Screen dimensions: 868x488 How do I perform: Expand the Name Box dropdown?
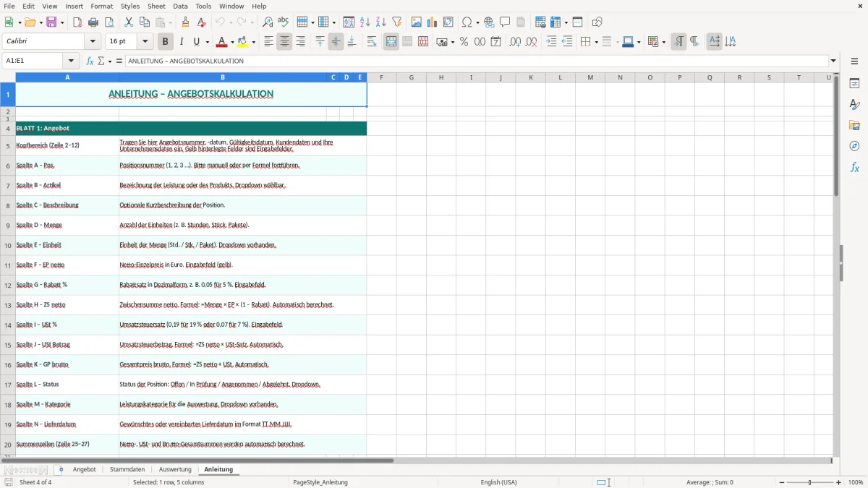[71, 61]
